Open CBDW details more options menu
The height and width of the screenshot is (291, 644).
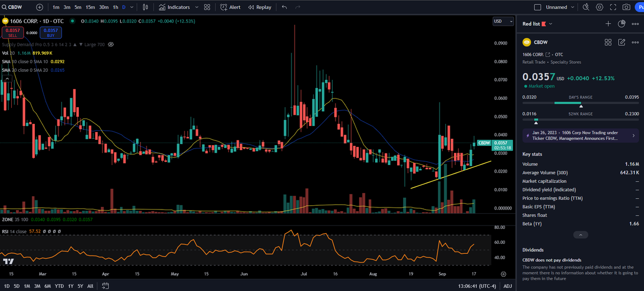[x=635, y=42]
